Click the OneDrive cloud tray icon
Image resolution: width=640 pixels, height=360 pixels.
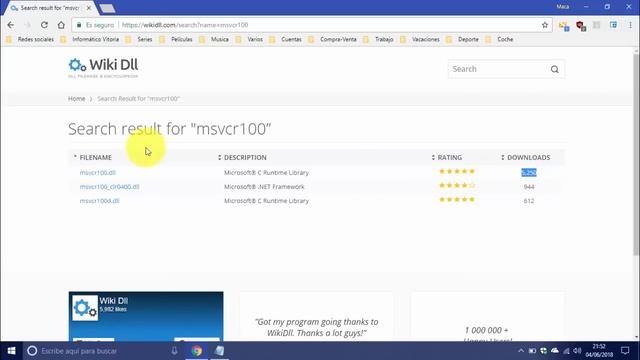click(x=555, y=351)
